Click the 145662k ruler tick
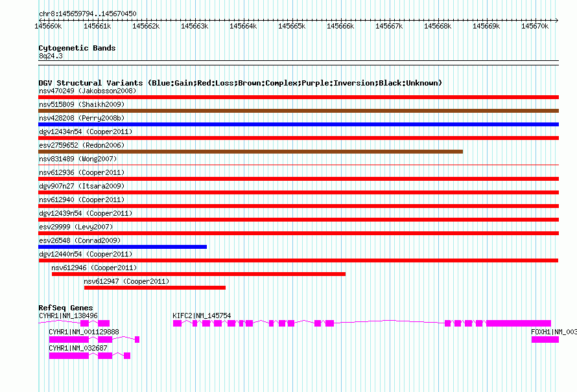 tap(146, 26)
